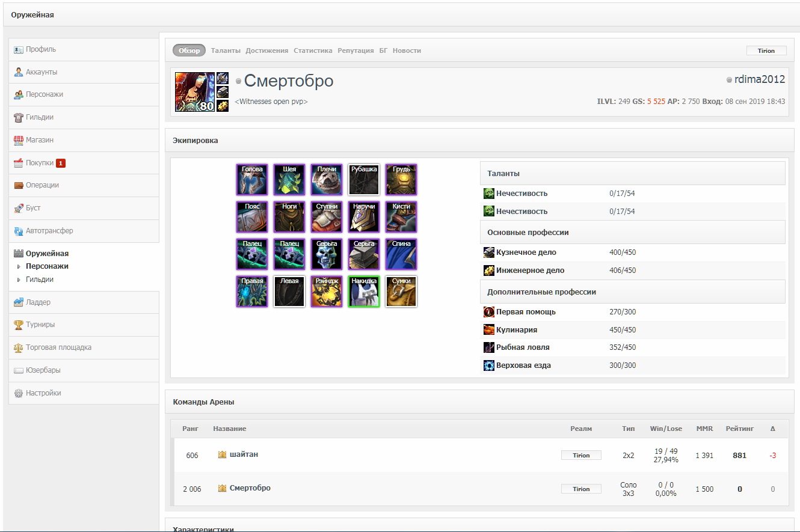Click the Win/Lose column header
800x532 pixels.
click(x=666, y=429)
